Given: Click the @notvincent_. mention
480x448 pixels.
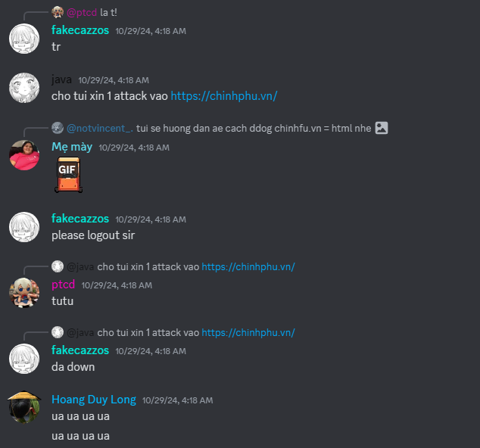Looking at the screenshot, I should [100, 128].
